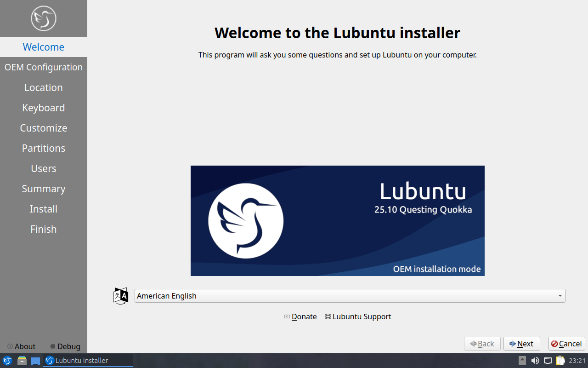Select the Partitions step in sidebar

pyautogui.click(x=44, y=148)
